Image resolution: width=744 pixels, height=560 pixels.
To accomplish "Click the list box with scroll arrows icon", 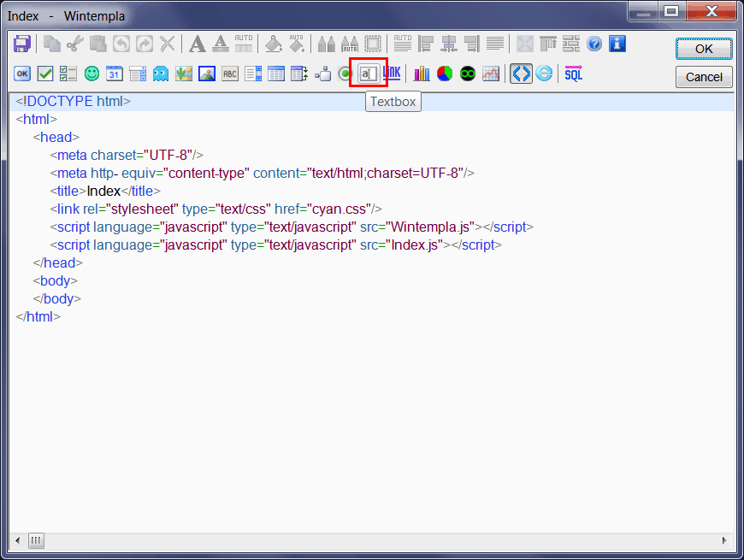I will [x=253, y=74].
